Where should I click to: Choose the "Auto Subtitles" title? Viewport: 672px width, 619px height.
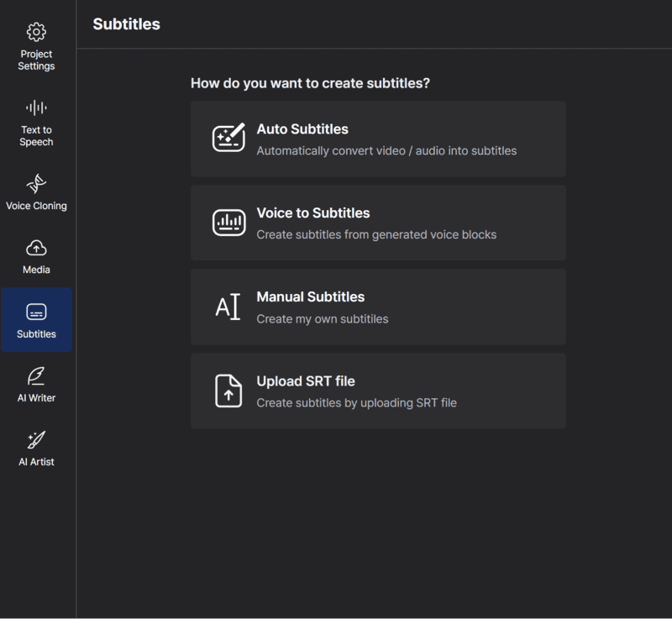click(x=302, y=129)
